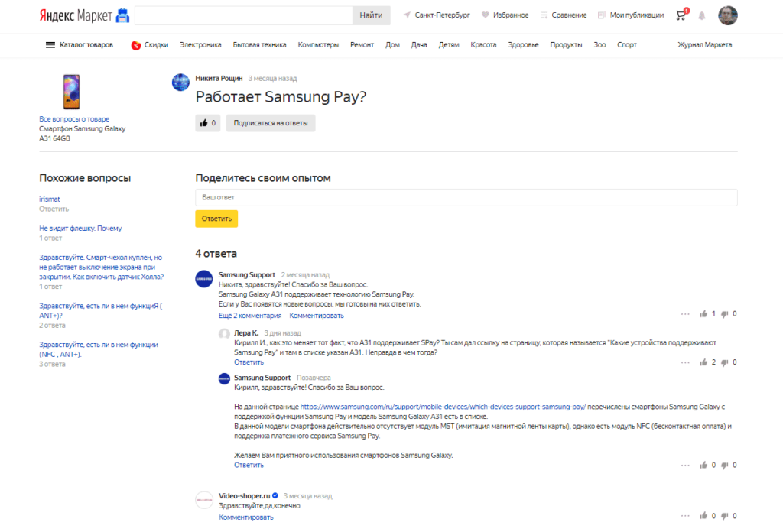Image resolution: width=783 pixels, height=532 pixels.
Task: Open similar question Не видит флешку. Почему
Action: 80,229
